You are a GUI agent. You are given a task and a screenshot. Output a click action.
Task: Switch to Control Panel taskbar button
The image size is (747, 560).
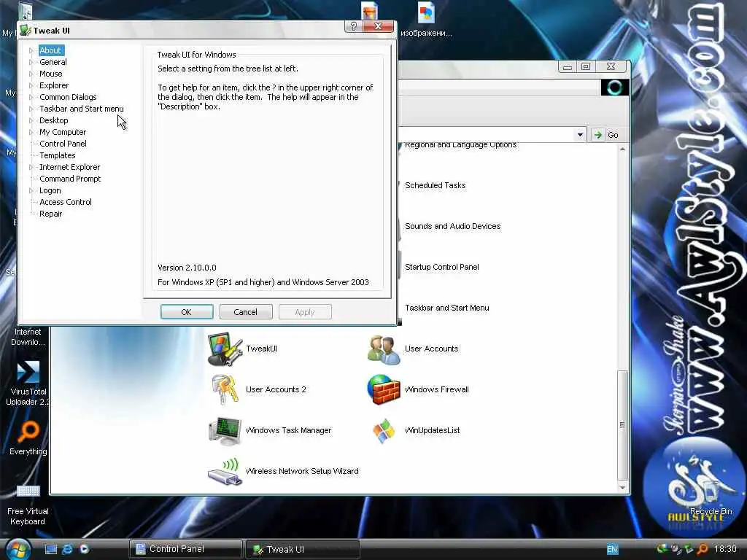coord(185,549)
